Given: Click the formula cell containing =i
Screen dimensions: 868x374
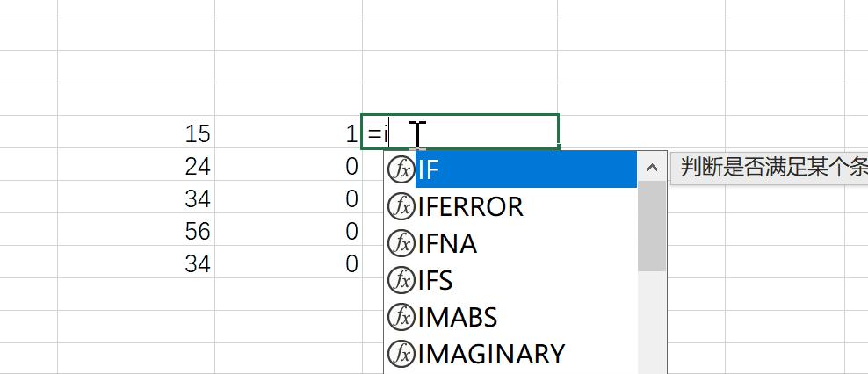Looking at the screenshot, I should coord(460,133).
